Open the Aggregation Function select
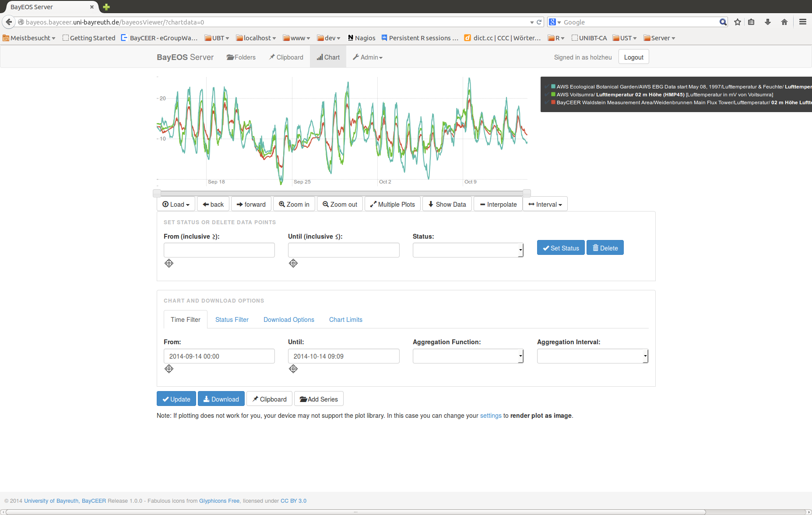Image resolution: width=812 pixels, height=515 pixels. tap(468, 356)
